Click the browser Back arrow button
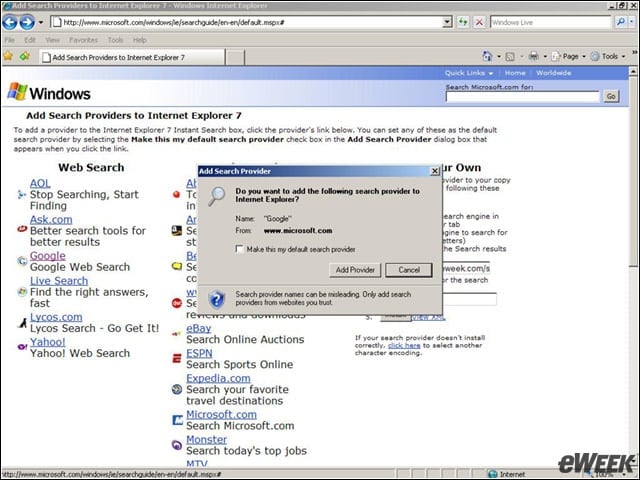This screenshot has height=480, width=640. click(x=10, y=22)
